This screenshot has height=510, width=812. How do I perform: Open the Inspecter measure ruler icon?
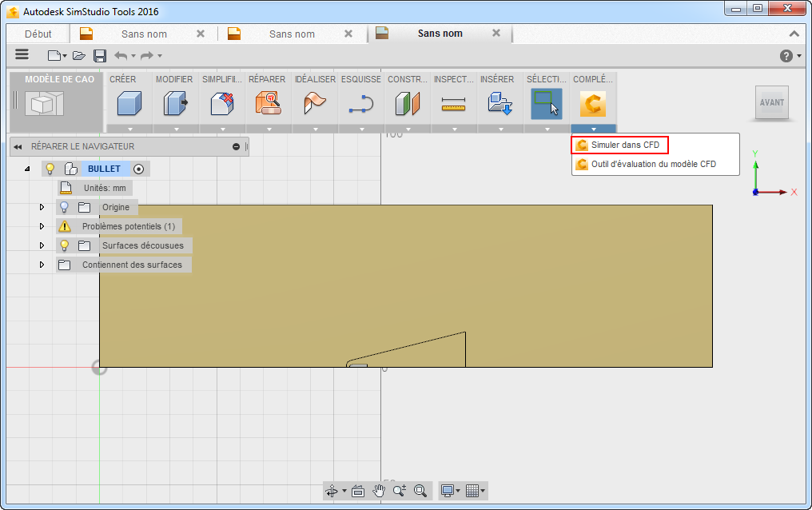454,104
